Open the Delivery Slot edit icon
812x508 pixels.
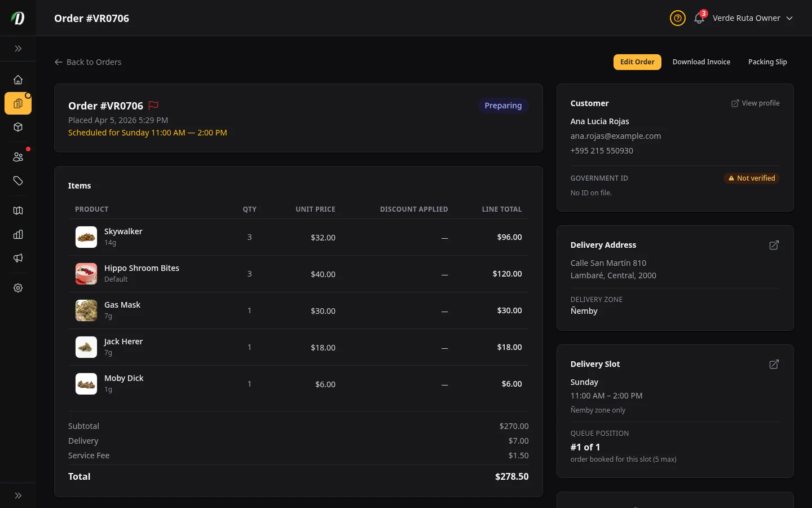[x=774, y=365]
